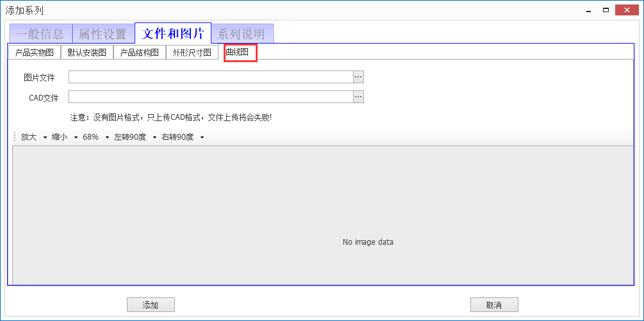Viewport: 644px width, 321px height.
Task: Click the toolbar grip handle beside 放大
Action: click(x=15, y=138)
